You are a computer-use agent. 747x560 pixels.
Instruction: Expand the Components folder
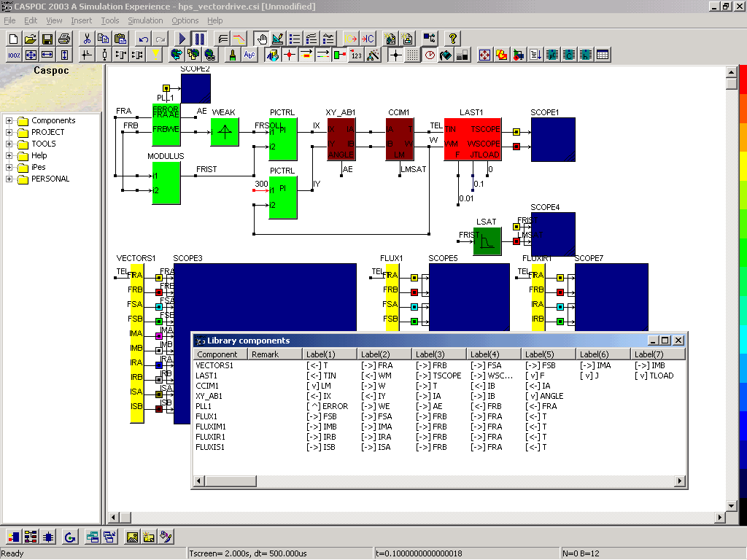click(x=9, y=120)
